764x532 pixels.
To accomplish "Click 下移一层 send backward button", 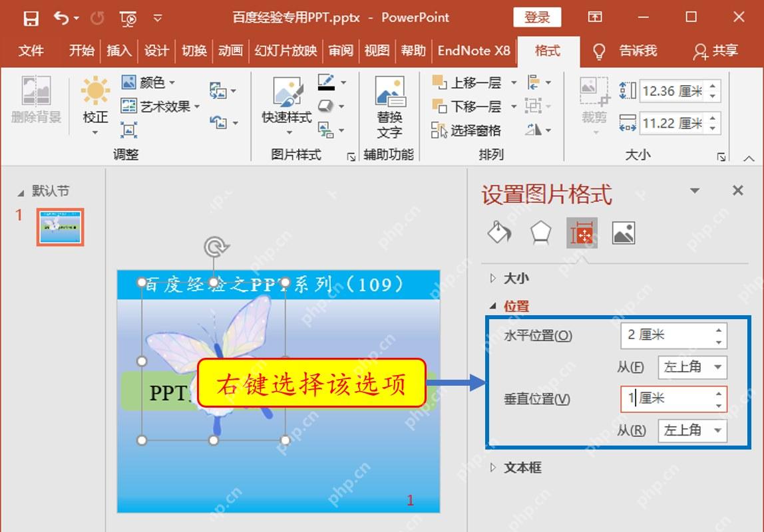I will click(x=467, y=106).
